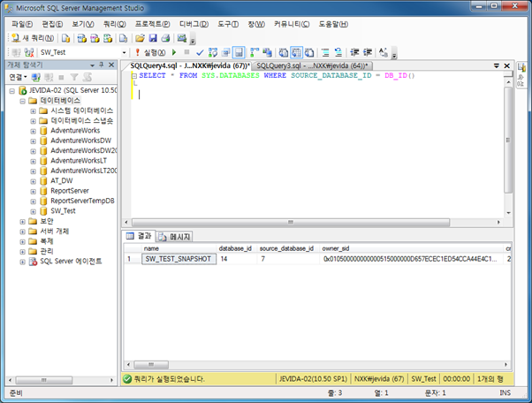Switch to the SQLQuery3.sql tab

312,65
